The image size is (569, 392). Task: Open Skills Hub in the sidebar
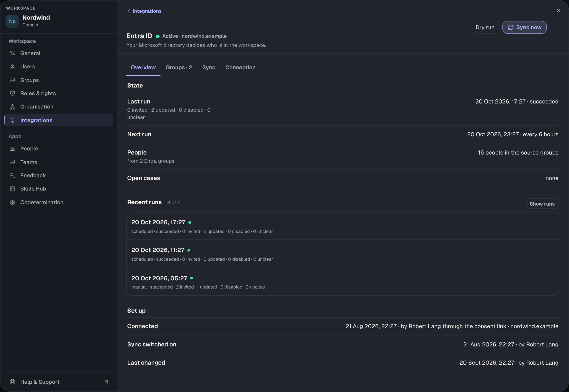click(x=58, y=189)
